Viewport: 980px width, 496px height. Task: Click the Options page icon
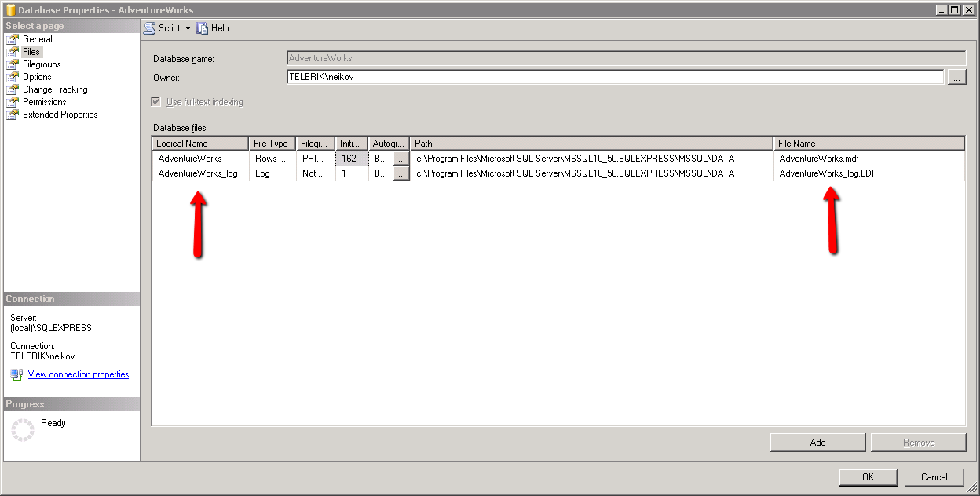13,77
